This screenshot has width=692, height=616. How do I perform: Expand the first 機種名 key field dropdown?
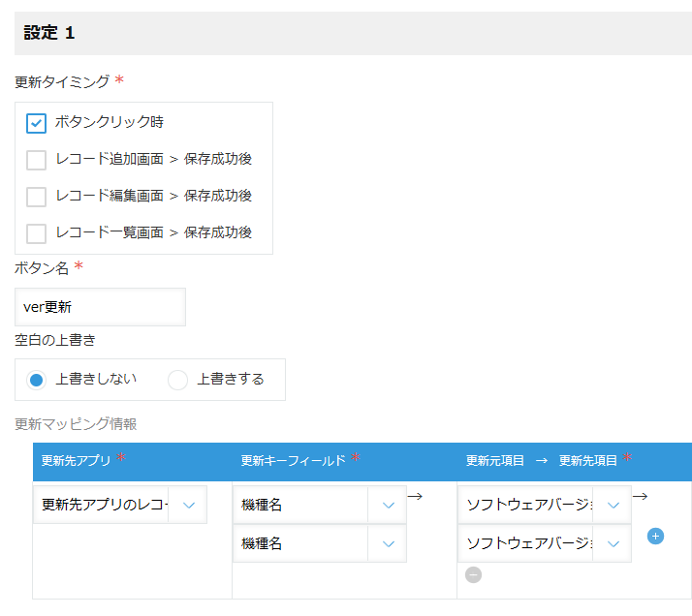coord(320,505)
